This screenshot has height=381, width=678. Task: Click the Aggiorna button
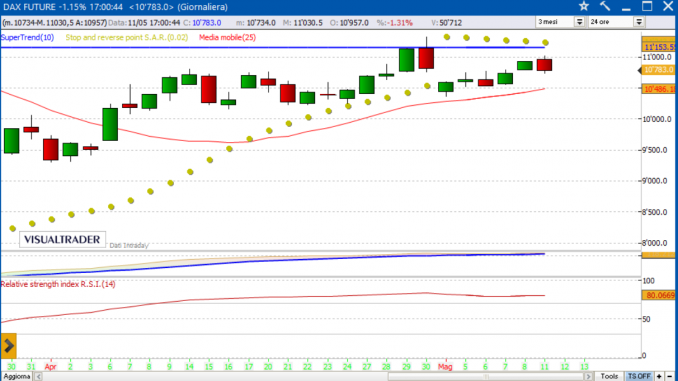point(16,376)
